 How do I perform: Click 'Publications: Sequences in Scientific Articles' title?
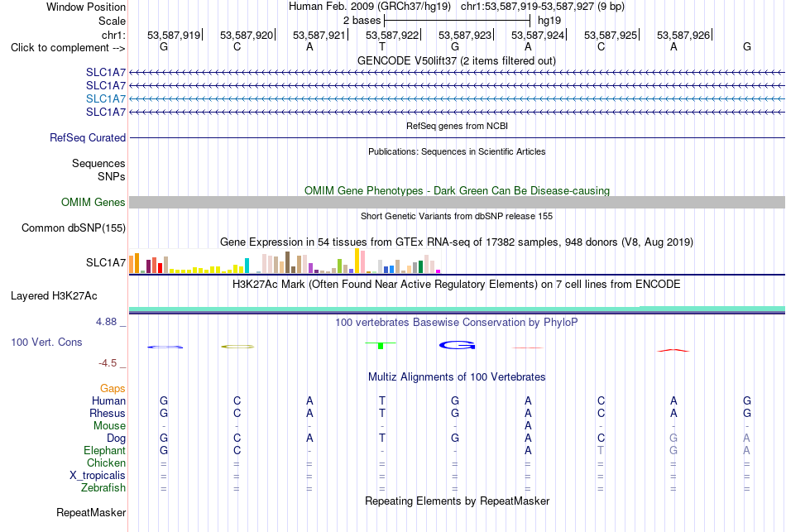[457, 151]
